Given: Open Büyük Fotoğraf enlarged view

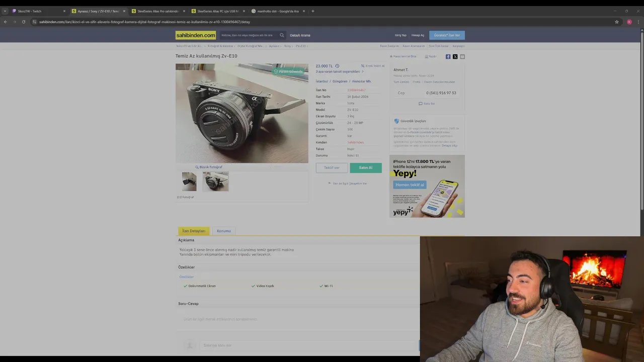Looking at the screenshot, I should (x=209, y=167).
